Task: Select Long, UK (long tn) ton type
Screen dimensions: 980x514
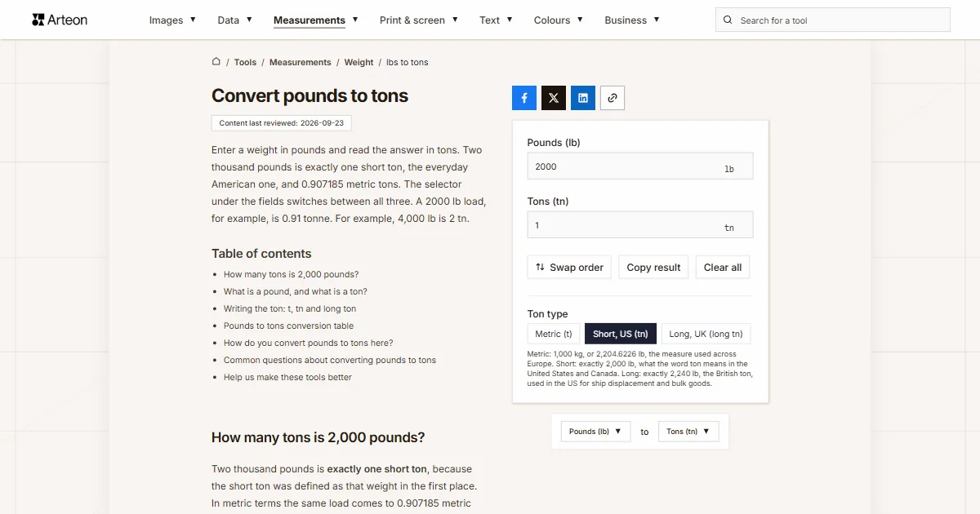Action: (706, 334)
